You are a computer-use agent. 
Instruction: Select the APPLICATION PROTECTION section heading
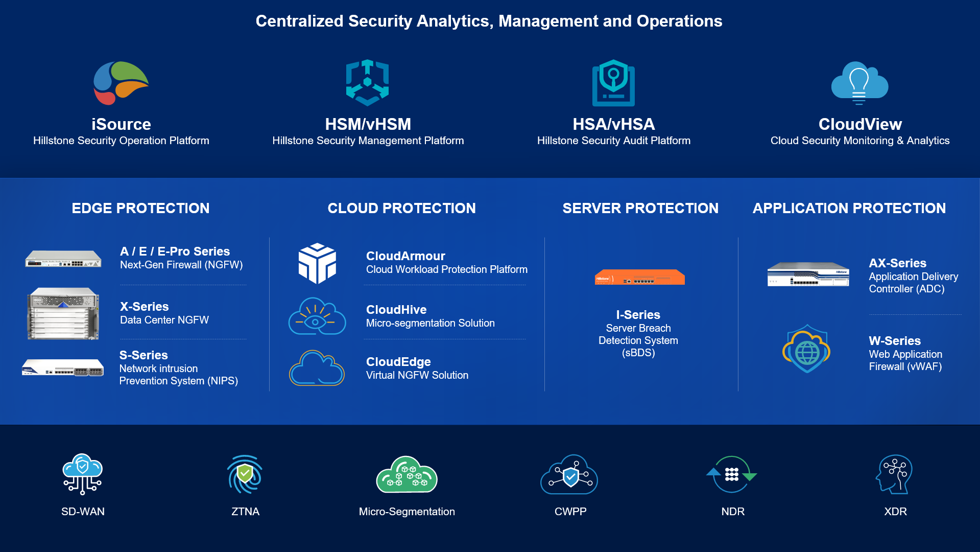coord(849,208)
